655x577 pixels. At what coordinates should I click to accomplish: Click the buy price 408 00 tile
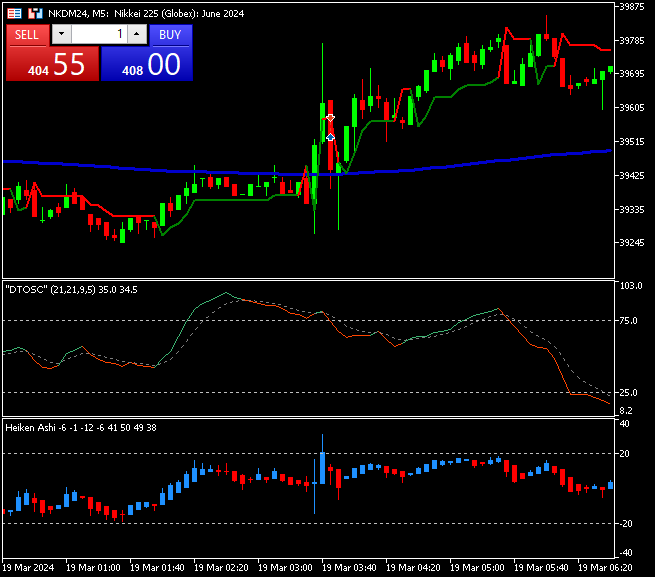click(x=147, y=64)
